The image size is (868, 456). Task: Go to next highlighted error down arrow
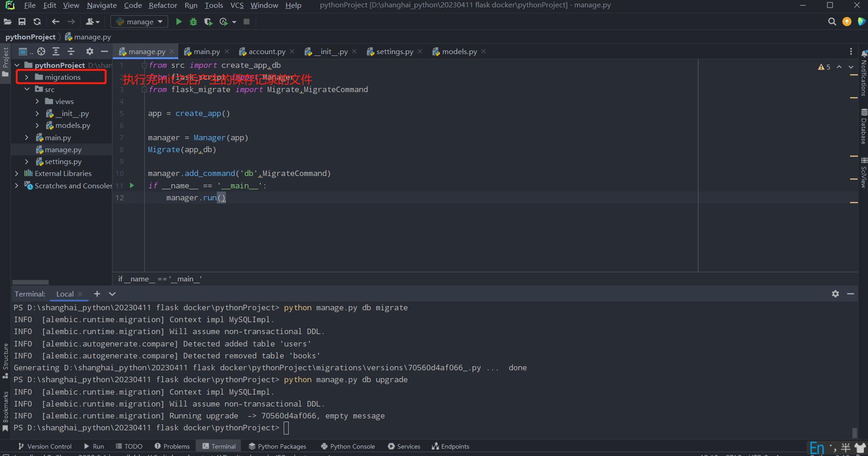(851, 67)
